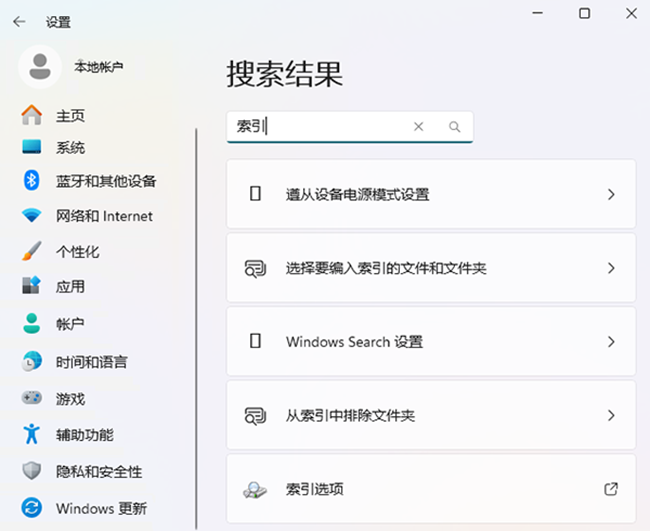Open 索引选项 external link icon
Image resolution: width=650 pixels, height=531 pixels.
[611, 489]
